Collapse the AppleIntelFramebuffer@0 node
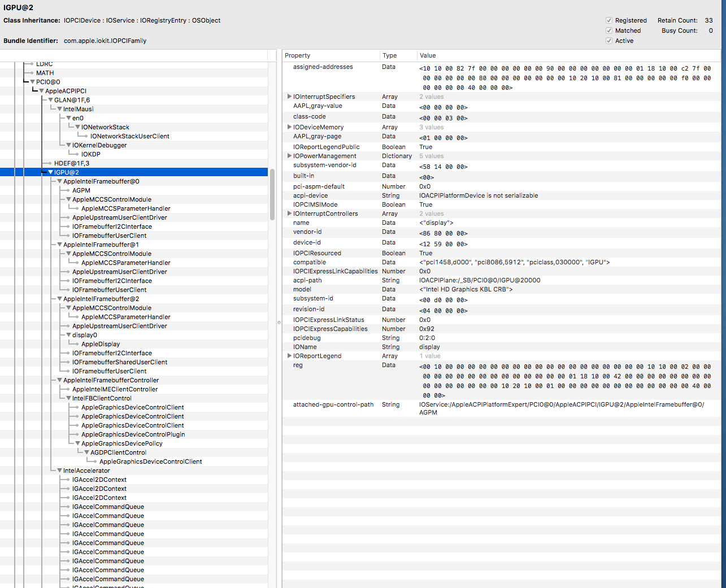The width and height of the screenshot is (726, 588). (59, 181)
